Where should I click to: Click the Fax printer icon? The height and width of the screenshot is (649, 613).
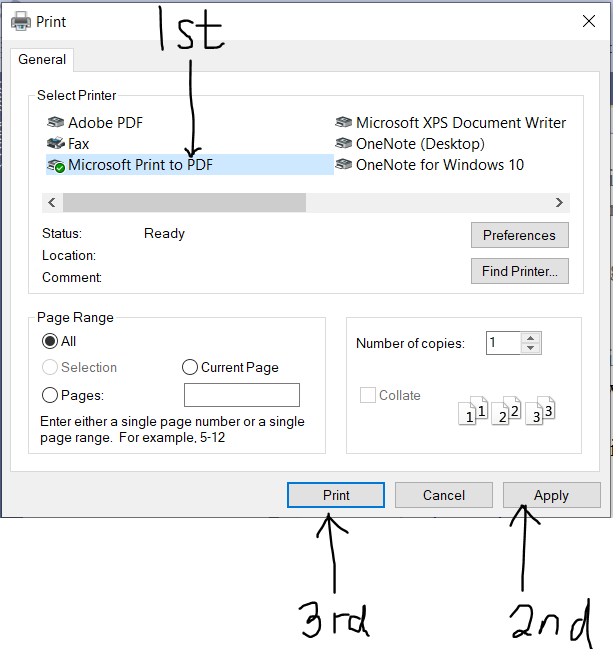coord(55,143)
